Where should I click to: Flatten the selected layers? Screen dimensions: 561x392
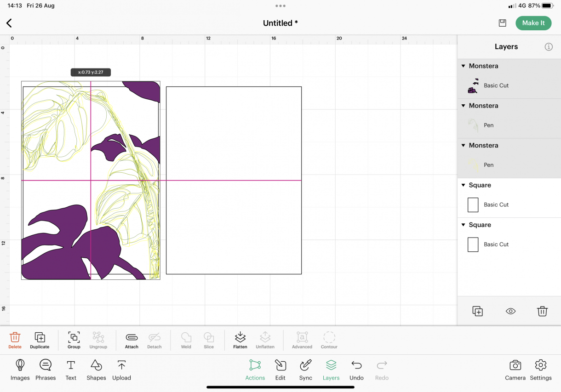(x=240, y=341)
